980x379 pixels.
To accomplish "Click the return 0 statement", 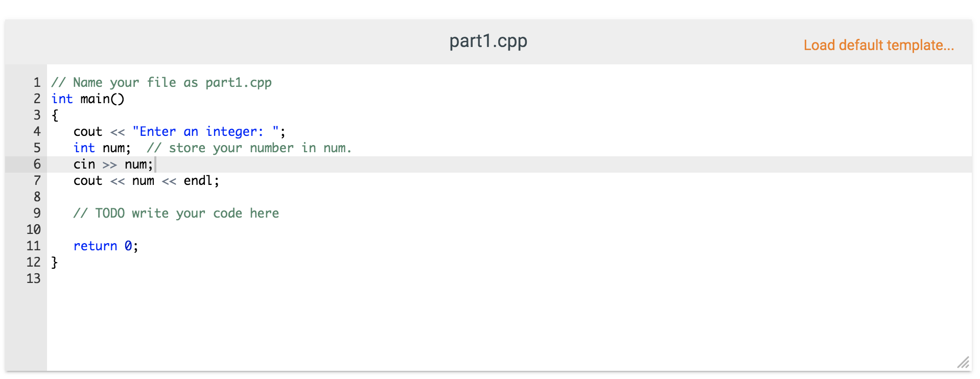I will click(x=105, y=246).
